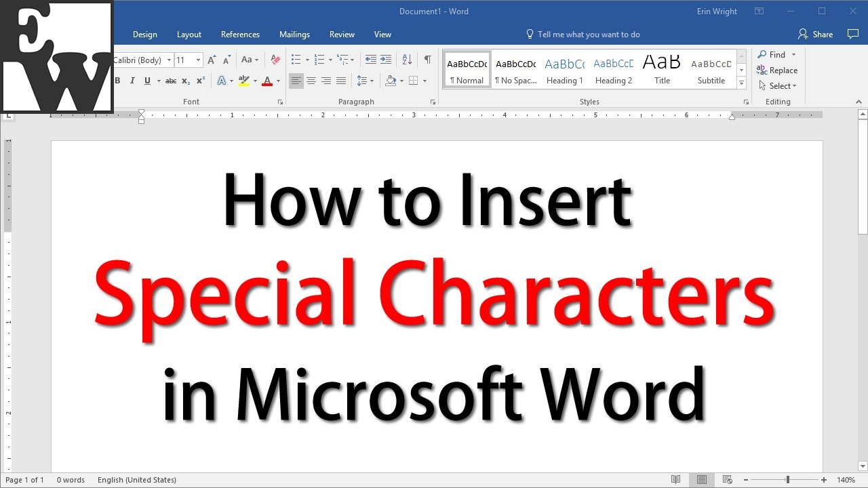Viewport: 868px width, 488px height.
Task: Clear all formatting with the eraser icon
Action: click(x=275, y=60)
